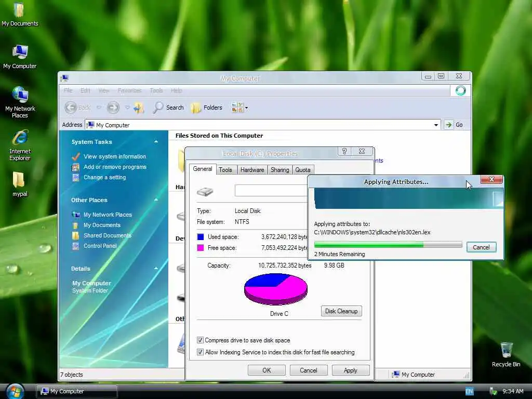Viewport: 532px width, 399px height.
Task: Switch to the Hardware tab
Action: point(252,170)
